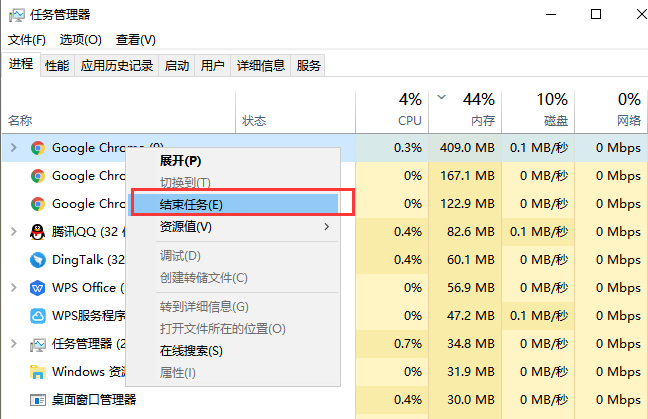Click the Windows 资源 folder icon
Image resolution: width=648 pixels, height=419 pixels.
[37, 373]
